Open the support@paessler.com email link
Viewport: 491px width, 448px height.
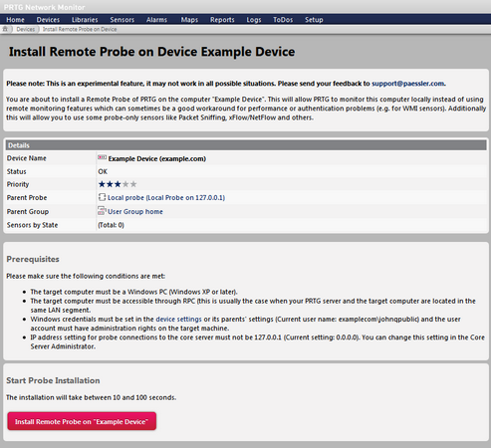tap(408, 84)
